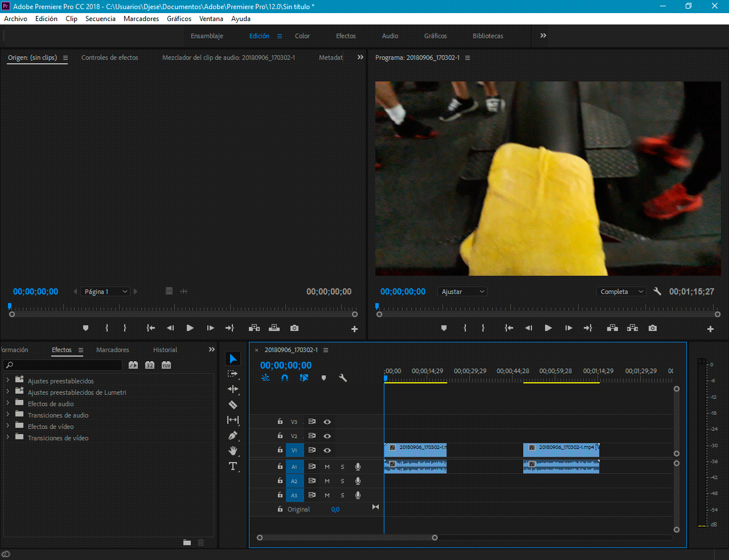Viewport: 729px width, 560px height.
Task: Open the Ajustar zoom level dropdown
Action: [x=462, y=292]
